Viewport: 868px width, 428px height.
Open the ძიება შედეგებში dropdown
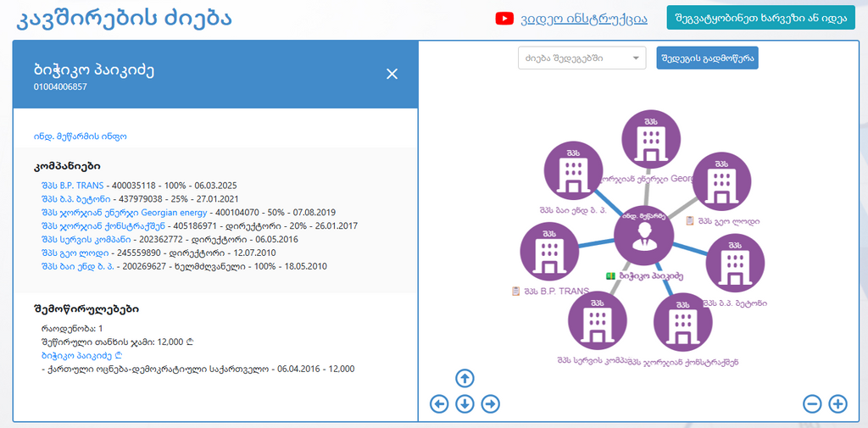click(x=581, y=58)
